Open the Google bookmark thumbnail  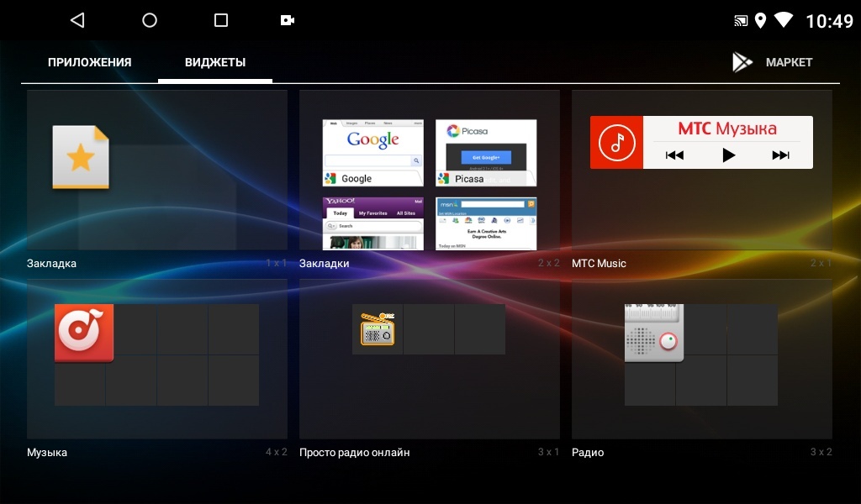tap(372, 152)
